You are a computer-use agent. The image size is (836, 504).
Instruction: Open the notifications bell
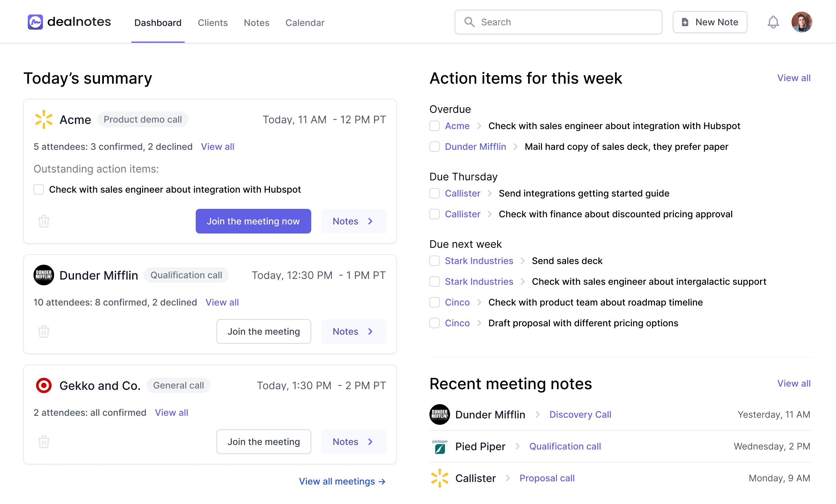[x=773, y=22]
